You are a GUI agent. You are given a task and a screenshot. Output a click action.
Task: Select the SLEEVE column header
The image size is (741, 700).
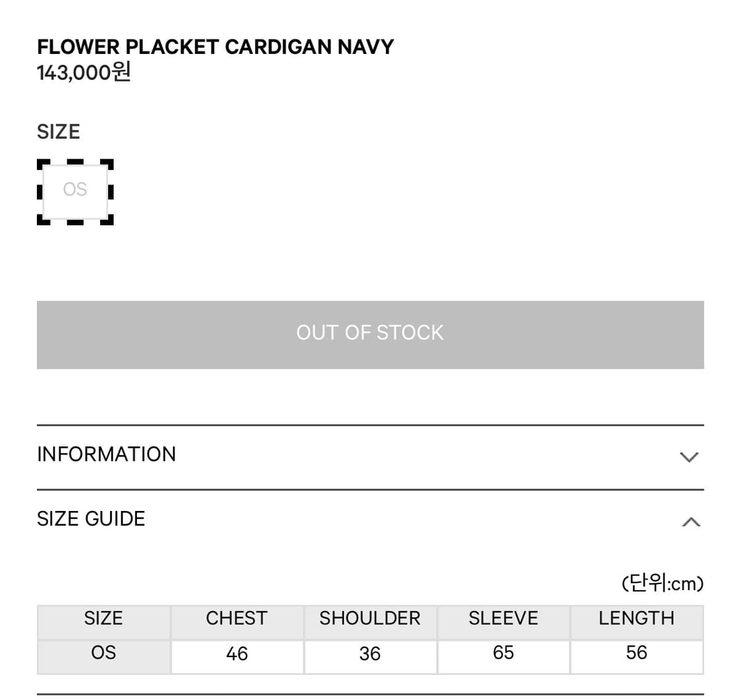tap(503, 618)
